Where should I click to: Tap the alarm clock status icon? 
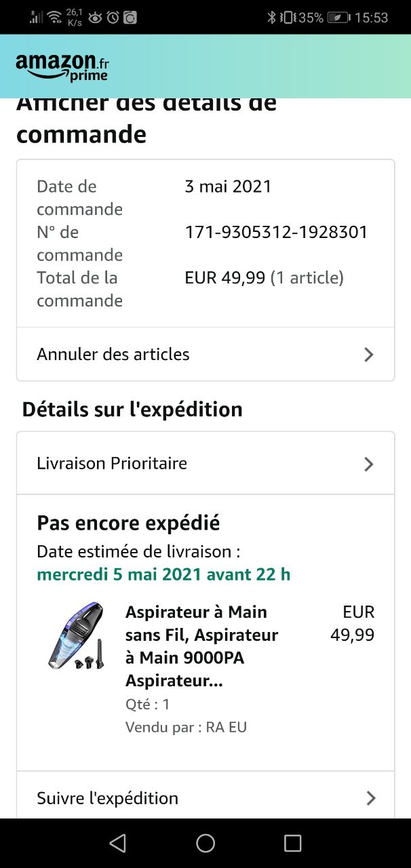pos(113,18)
